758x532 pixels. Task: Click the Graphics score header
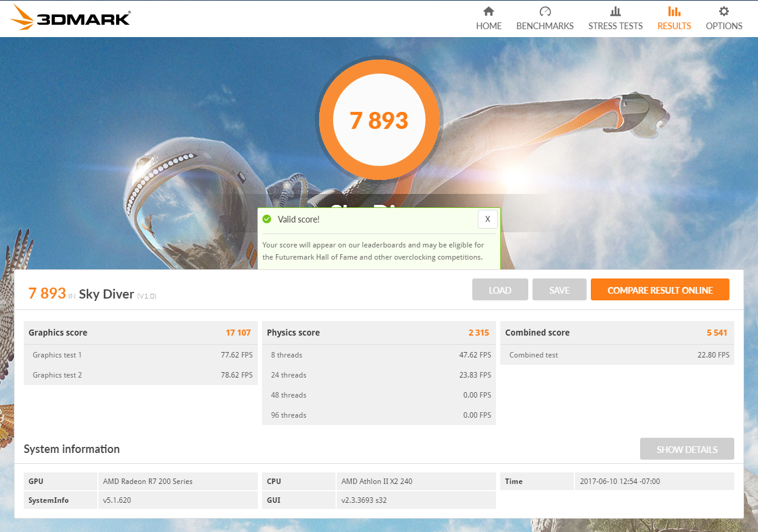click(x=140, y=333)
